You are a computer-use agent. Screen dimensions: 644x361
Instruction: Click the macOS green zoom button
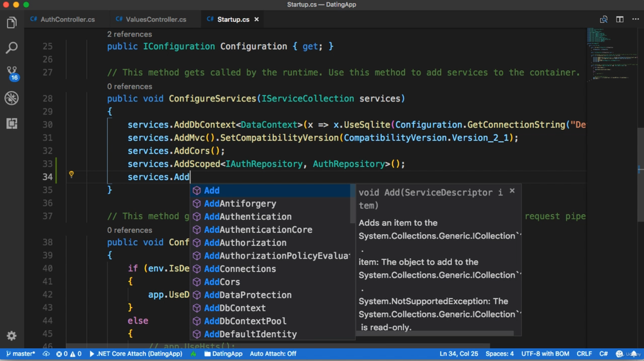[26, 5]
